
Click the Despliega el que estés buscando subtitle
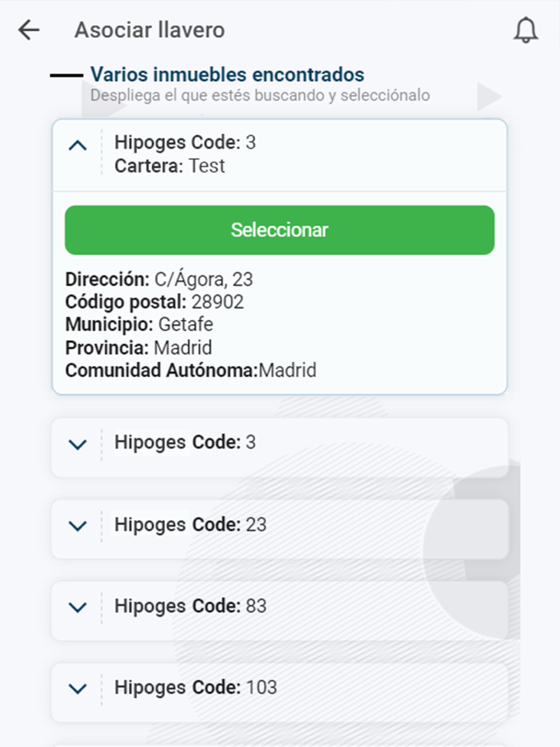pyautogui.click(x=260, y=95)
